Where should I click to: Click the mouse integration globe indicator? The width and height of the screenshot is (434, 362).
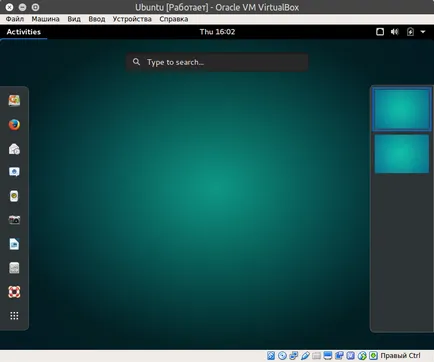[x=362, y=356]
